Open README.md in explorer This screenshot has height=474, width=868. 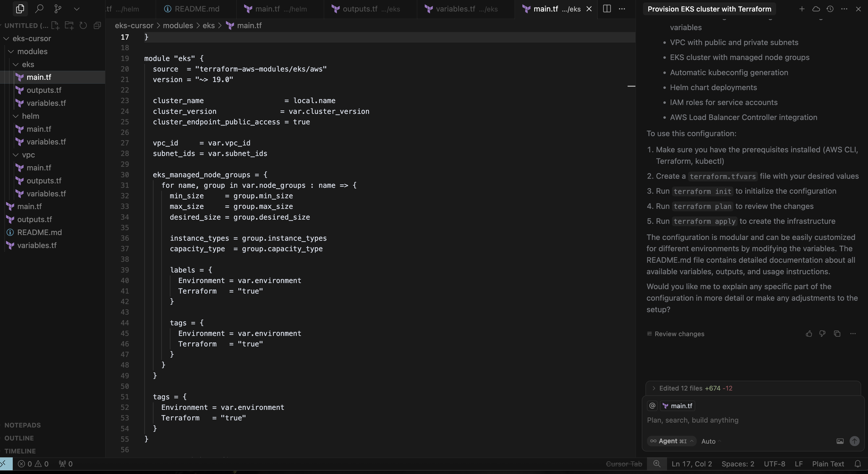point(39,233)
